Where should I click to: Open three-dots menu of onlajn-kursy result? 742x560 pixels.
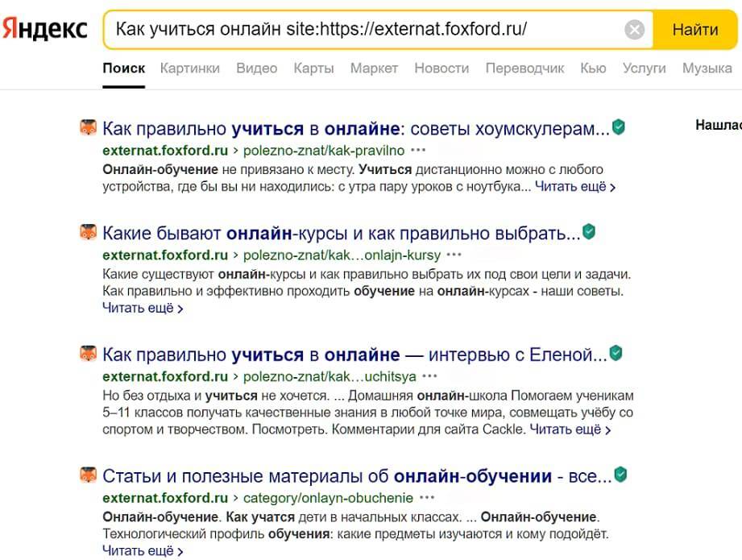click(x=454, y=255)
